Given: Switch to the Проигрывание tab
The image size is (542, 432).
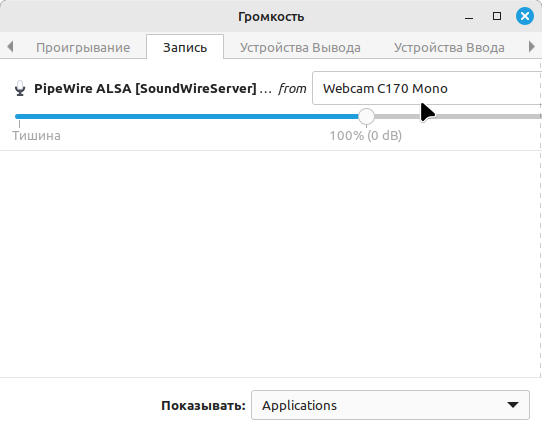Looking at the screenshot, I should tap(83, 47).
